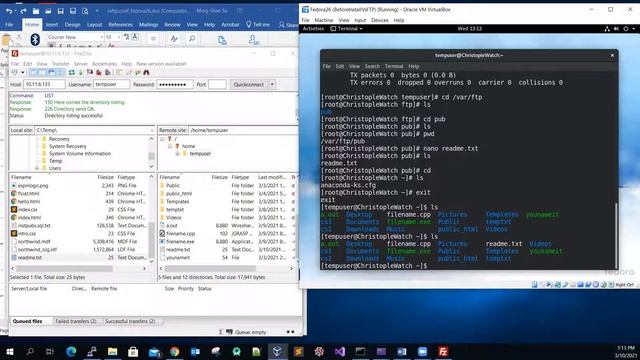Viewport: 640px width, 360px height.
Task: Sort the local list by the Filesize column
Action: (x=105, y=177)
